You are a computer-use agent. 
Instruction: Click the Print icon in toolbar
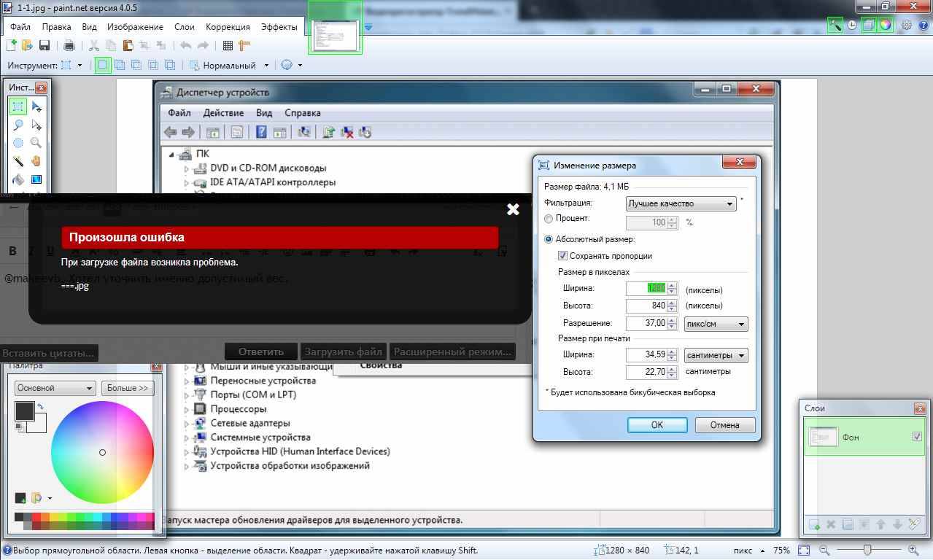pos(69,45)
